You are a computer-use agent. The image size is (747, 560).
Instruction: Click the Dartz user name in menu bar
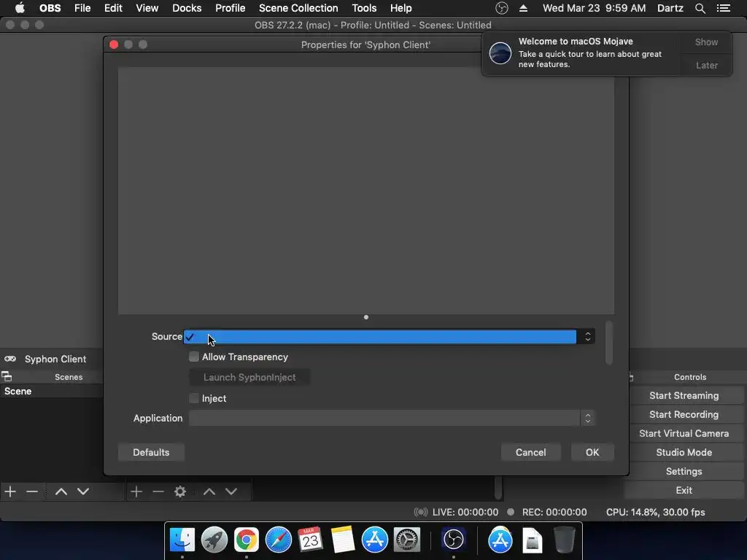click(670, 8)
